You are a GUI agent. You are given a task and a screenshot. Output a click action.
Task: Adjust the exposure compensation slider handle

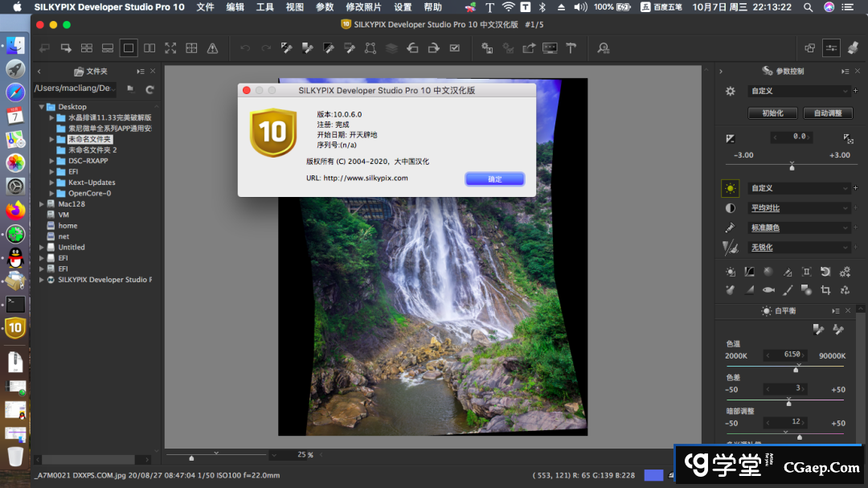point(792,167)
